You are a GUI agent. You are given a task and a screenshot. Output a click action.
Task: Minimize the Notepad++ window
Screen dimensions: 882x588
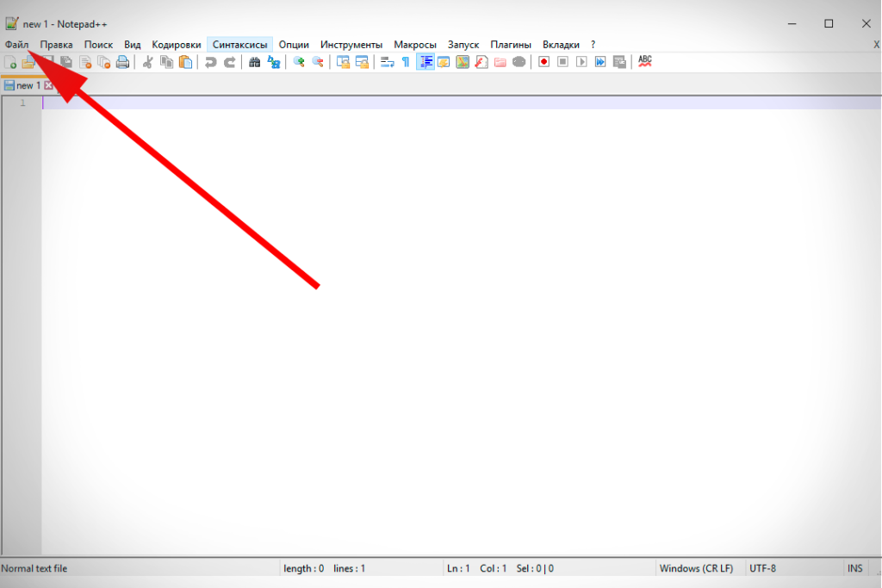click(x=792, y=23)
